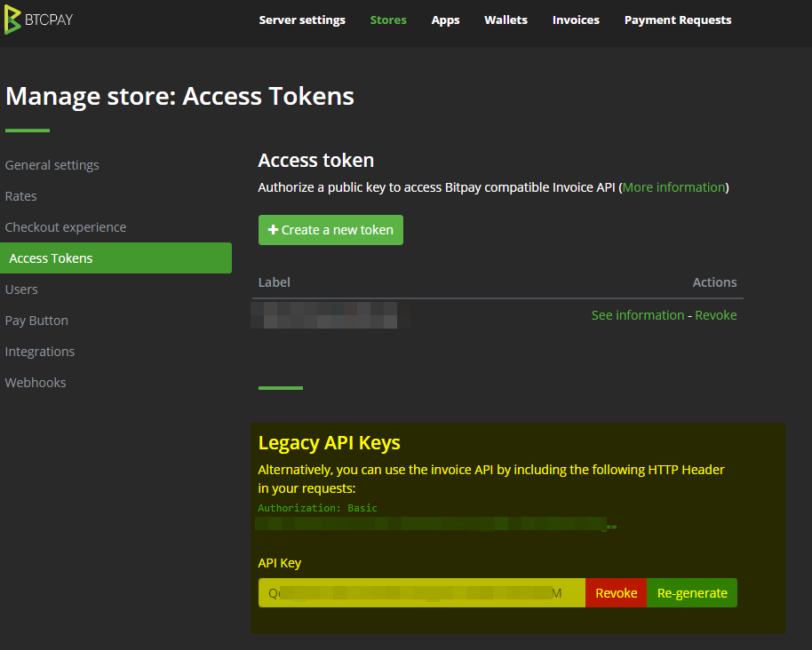Open Users management page
This screenshot has height=650, width=812.
20,289
